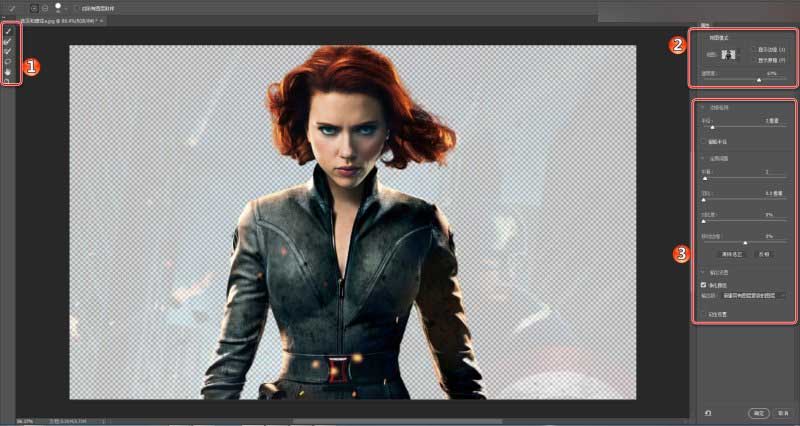800x426 pixels.
Task: Click the Radius pixel value field
Action: pos(771,121)
